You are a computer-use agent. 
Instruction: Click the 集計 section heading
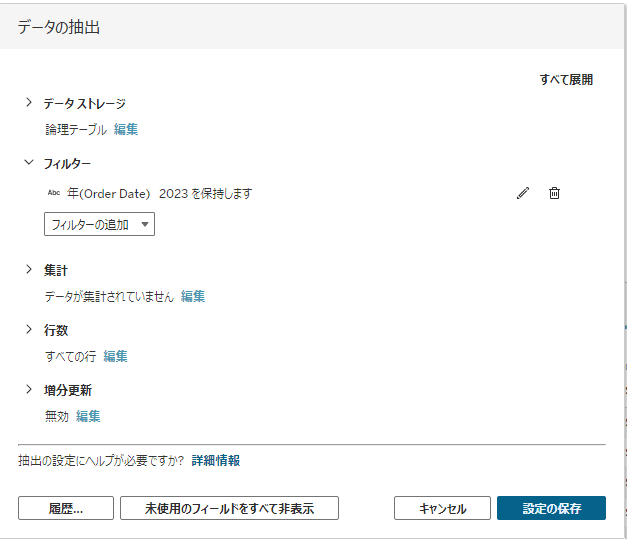tap(56, 270)
